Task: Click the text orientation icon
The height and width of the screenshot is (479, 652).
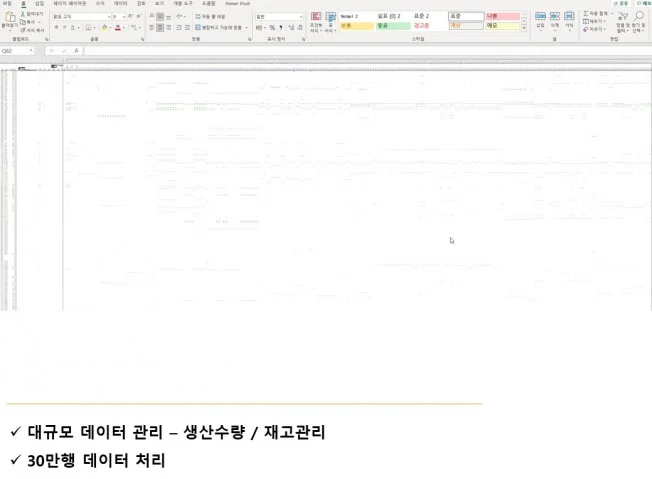Action: point(180,16)
